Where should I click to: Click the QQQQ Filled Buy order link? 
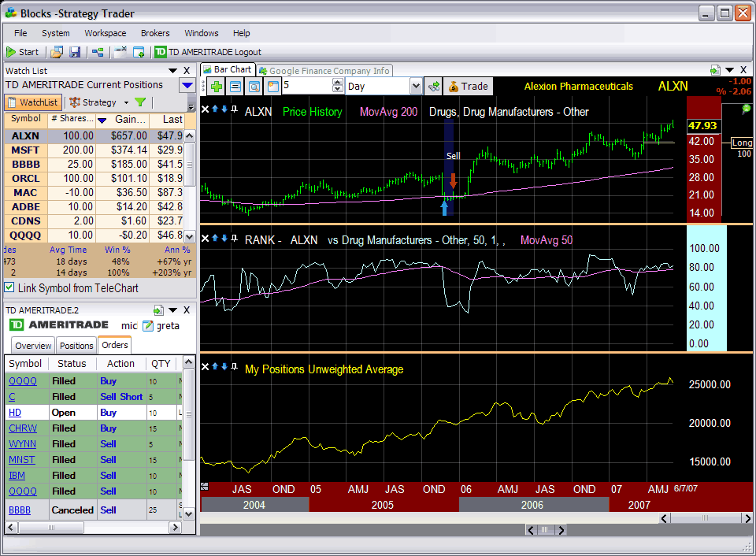pos(23,381)
